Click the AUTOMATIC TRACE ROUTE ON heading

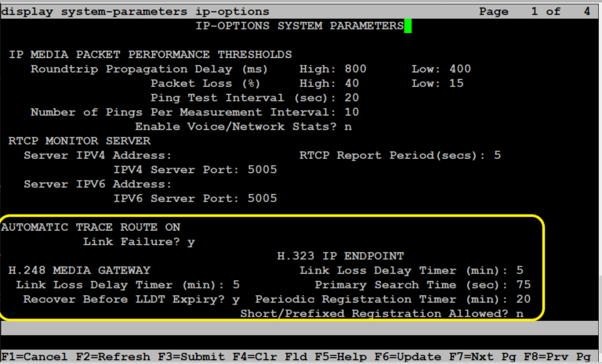click(x=90, y=227)
